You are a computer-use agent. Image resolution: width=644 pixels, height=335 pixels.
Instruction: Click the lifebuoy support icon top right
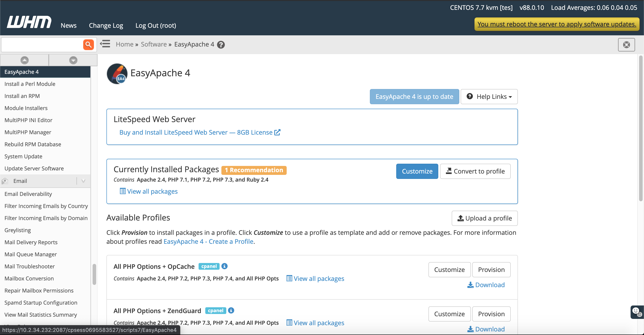click(626, 45)
